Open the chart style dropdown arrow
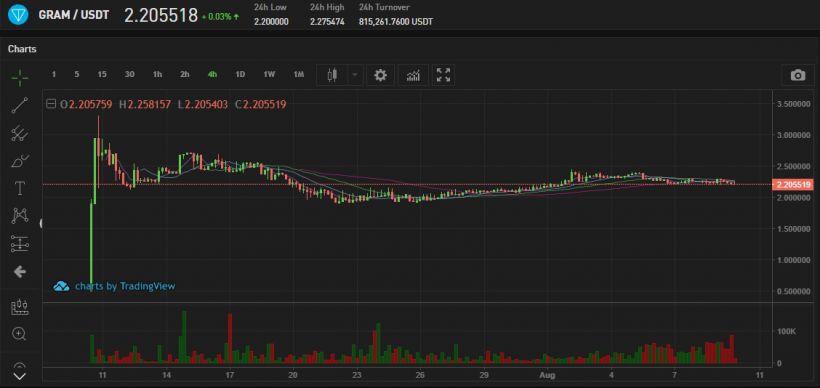820x388 pixels. tap(355, 75)
